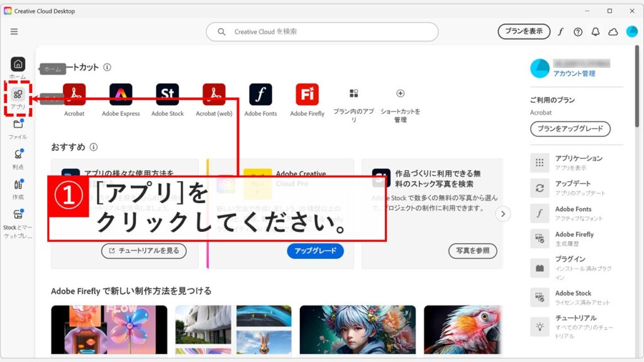
Task: Open the blue-haired girl Firefly thumbnail
Action: click(358, 329)
